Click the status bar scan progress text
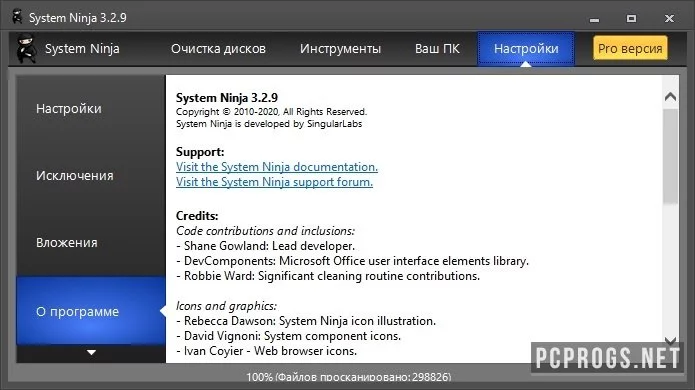Image resolution: width=695 pixels, height=390 pixels. pyautogui.click(x=349, y=377)
